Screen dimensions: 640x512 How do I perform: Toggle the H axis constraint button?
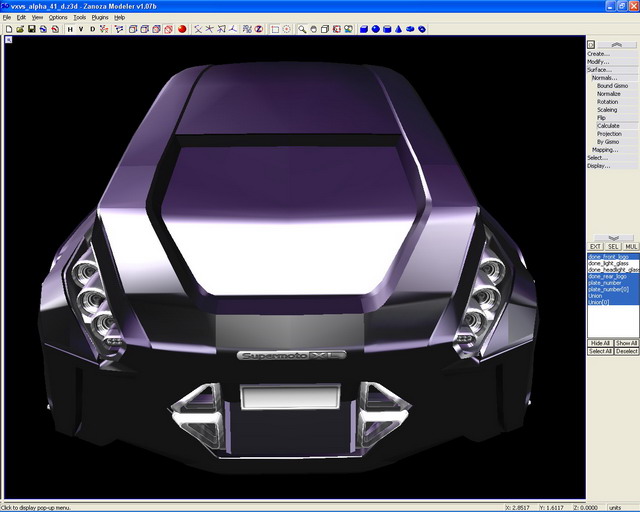coord(70,29)
